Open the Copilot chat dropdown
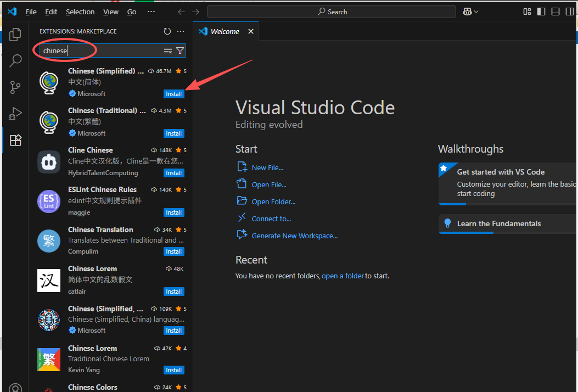Viewport: 578px width, 392px height. [x=471, y=12]
